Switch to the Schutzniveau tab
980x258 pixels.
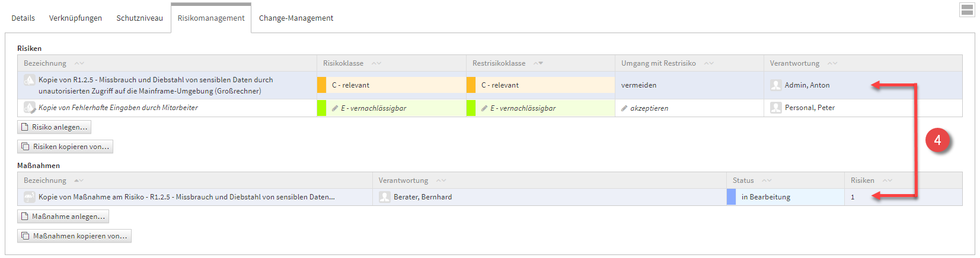click(139, 18)
